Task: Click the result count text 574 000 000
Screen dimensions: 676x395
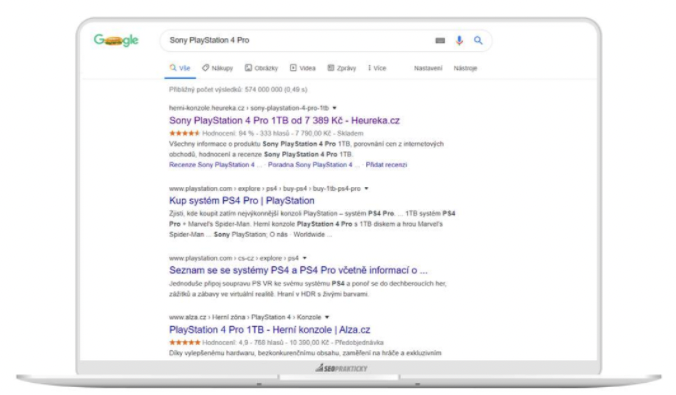Action: click(238, 90)
